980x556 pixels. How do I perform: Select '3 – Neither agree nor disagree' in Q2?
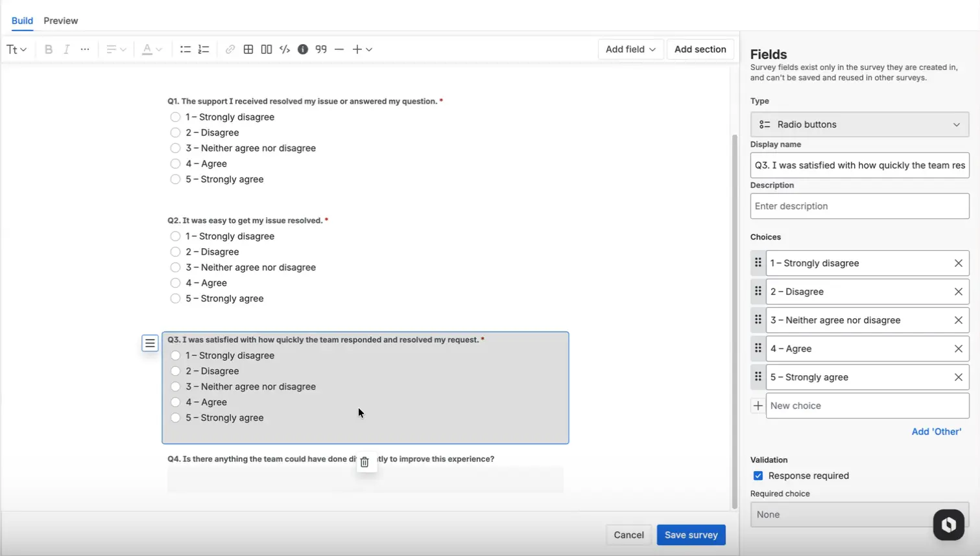175,267
